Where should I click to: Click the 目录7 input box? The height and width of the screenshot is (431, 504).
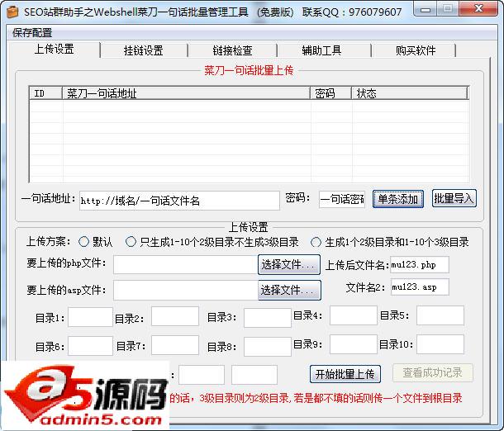point(175,345)
